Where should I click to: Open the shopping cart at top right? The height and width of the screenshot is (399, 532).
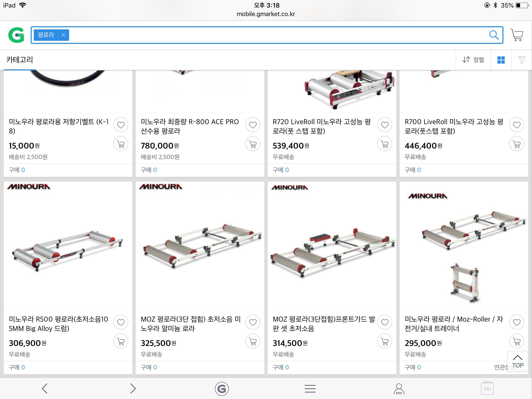[x=517, y=35]
